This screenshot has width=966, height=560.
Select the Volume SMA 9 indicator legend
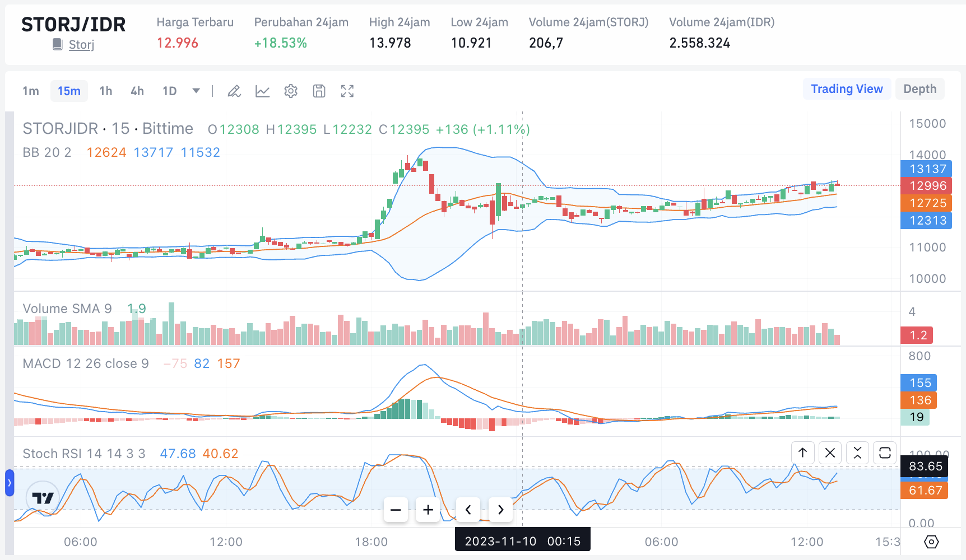(x=67, y=309)
